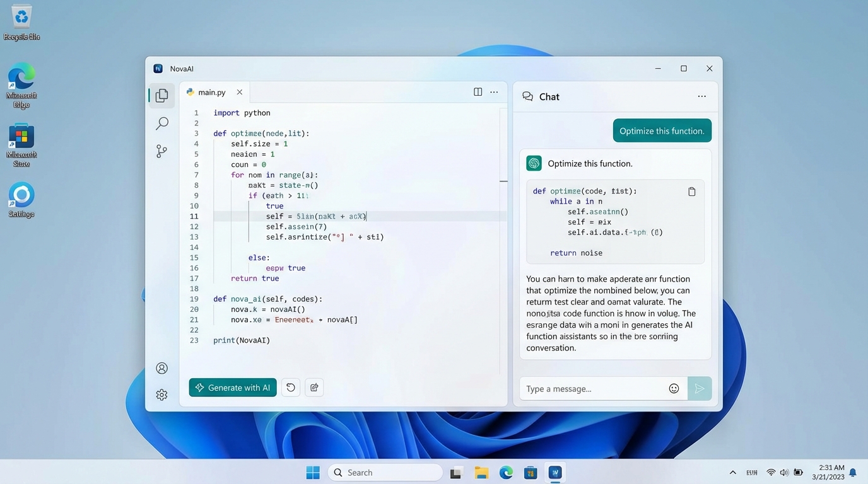This screenshot has height=484, width=868.
Task: Copy the optimized code snippet
Action: [x=691, y=191]
